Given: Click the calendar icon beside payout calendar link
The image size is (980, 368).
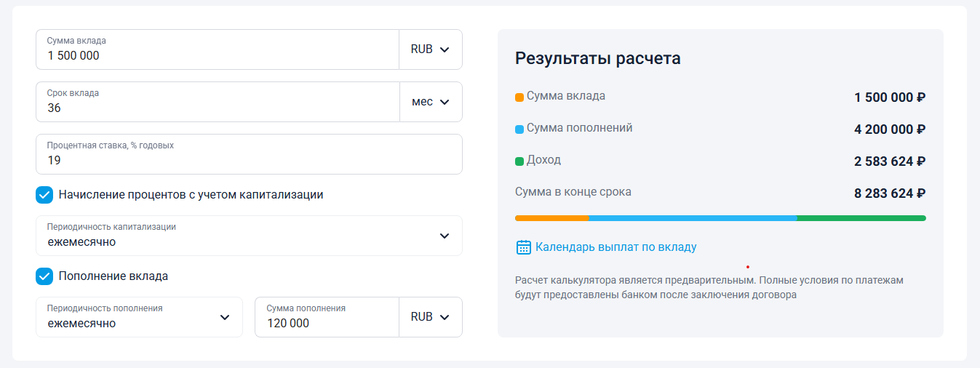Looking at the screenshot, I should pyautogui.click(x=524, y=247).
